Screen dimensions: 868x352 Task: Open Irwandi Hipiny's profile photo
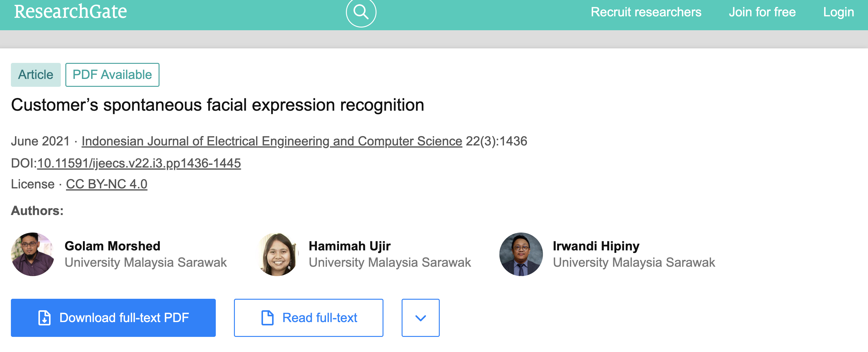(521, 254)
